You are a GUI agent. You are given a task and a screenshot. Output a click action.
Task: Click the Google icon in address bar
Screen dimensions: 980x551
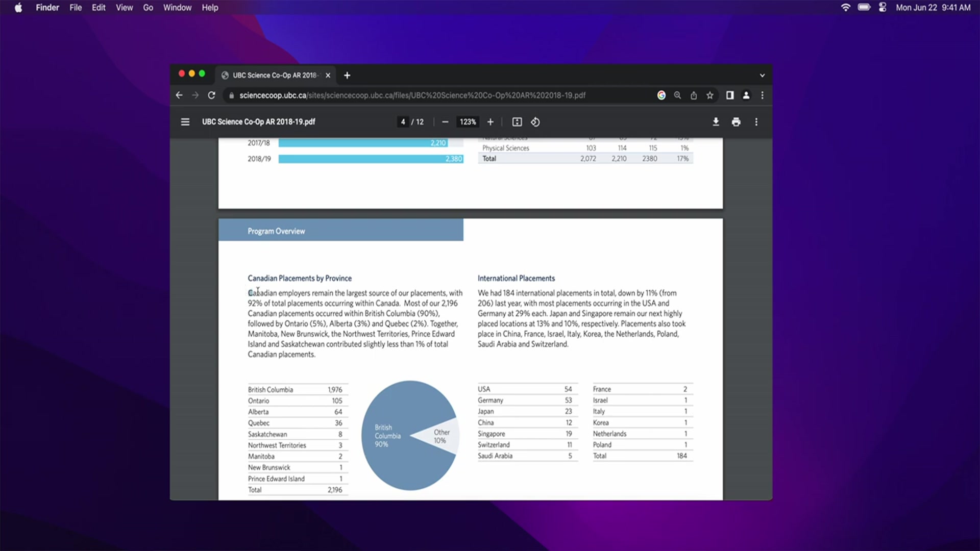coord(661,95)
